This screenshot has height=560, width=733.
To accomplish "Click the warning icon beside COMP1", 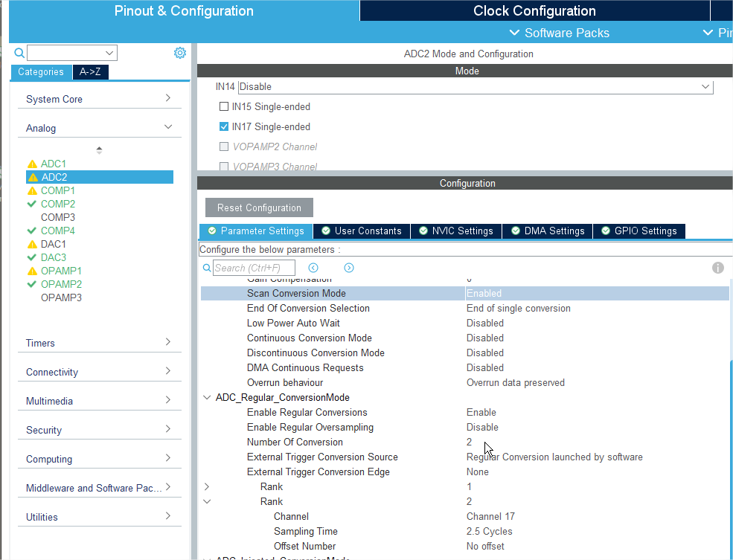I will pyautogui.click(x=32, y=190).
